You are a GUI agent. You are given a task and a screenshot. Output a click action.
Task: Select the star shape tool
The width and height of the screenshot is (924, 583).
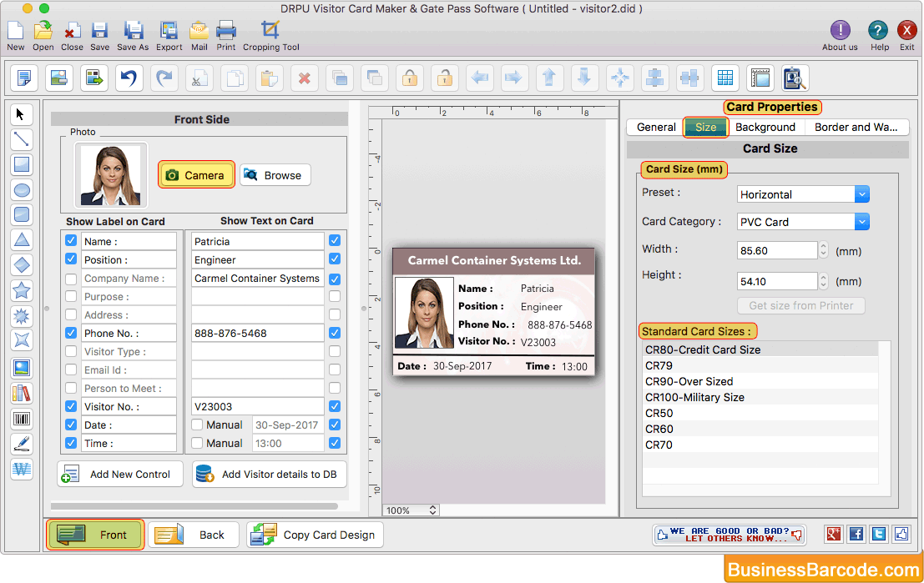[22, 290]
